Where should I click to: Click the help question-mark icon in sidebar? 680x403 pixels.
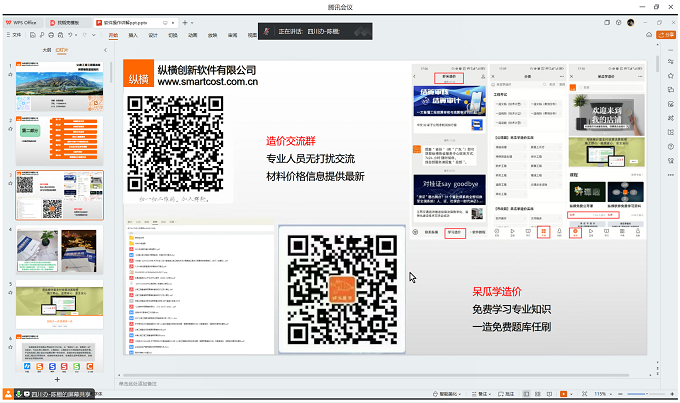tap(671, 147)
